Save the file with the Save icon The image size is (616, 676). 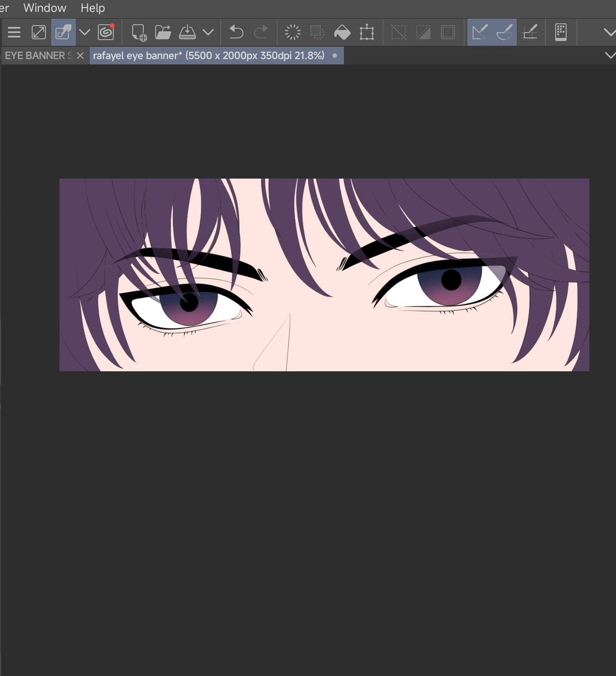187,32
